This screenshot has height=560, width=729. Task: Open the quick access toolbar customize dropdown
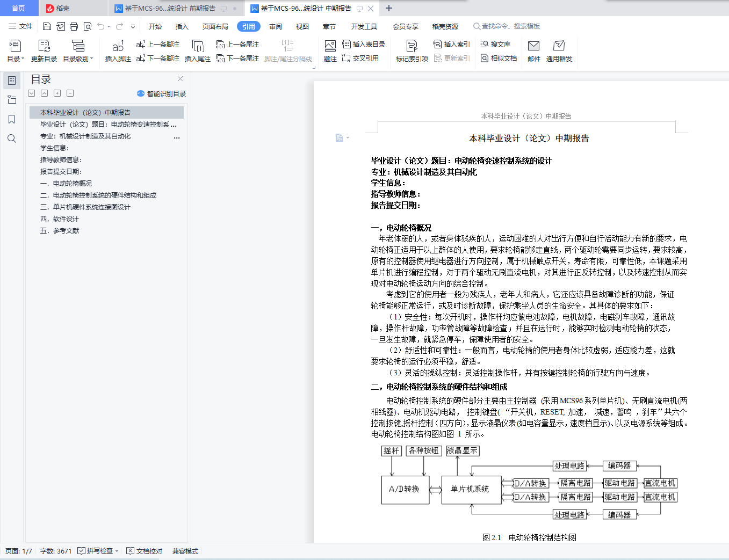point(133,26)
